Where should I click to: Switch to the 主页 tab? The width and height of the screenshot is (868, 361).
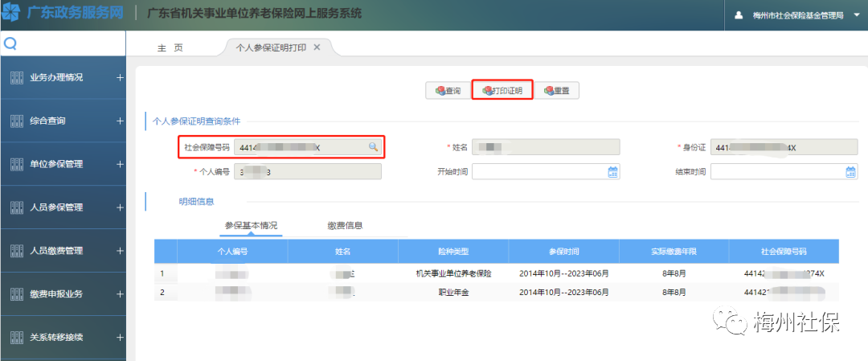(170, 48)
